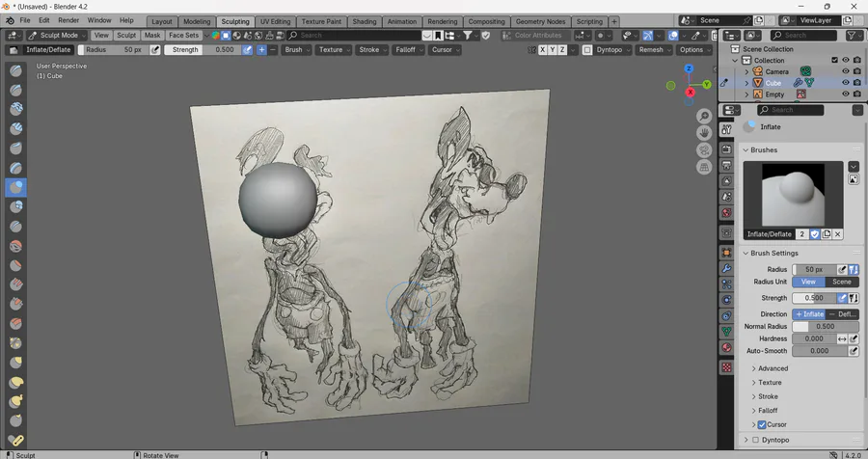Click the Blender logo menu icon

(x=10, y=20)
